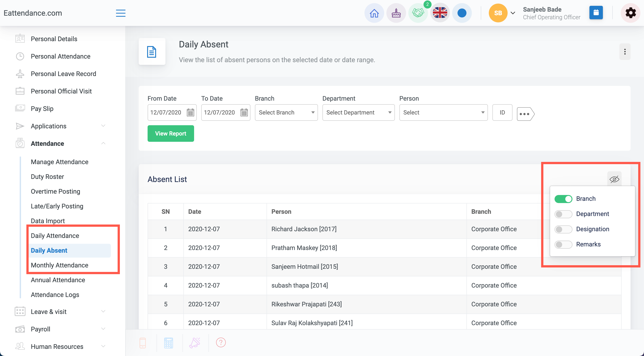Toggle column visibility eye icon
644x356 pixels.
click(614, 179)
